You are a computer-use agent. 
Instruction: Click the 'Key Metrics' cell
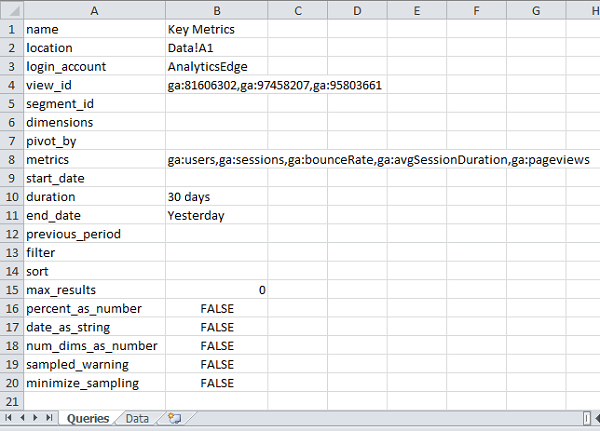tap(217, 29)
